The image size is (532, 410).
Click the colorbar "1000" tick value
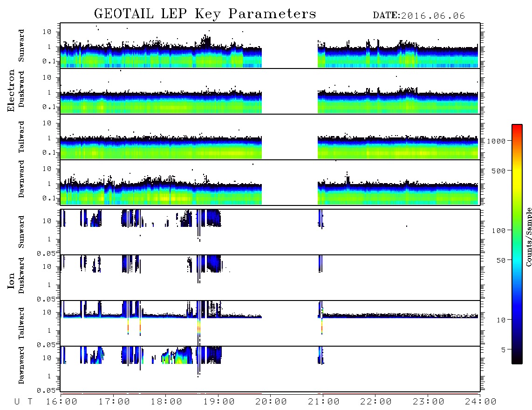[x=496, y=141]
